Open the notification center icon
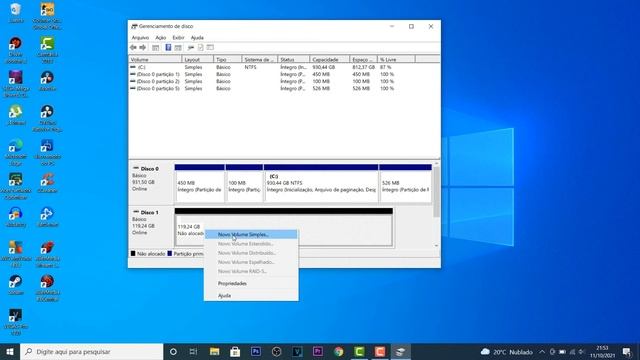 627,351
